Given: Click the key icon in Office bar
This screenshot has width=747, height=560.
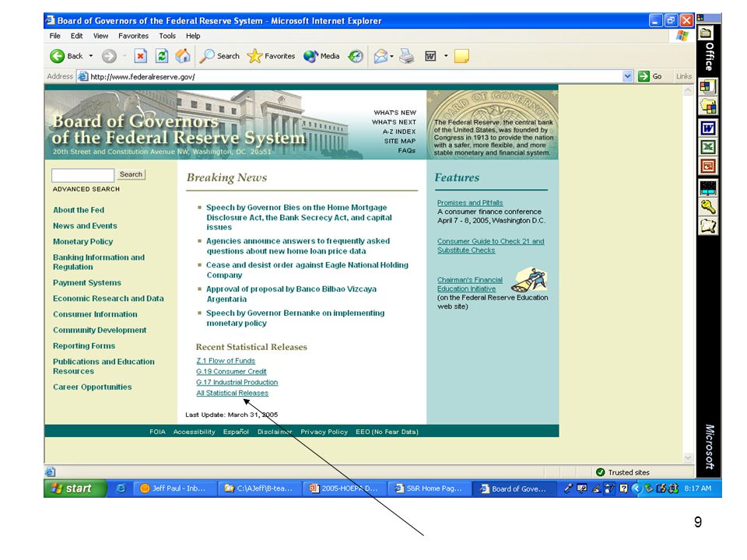Looking at the screenshot, I should pos(707,207).
